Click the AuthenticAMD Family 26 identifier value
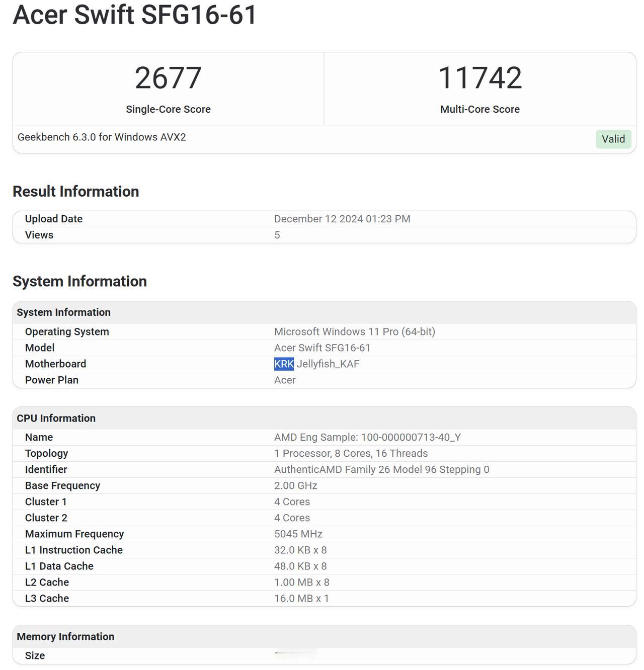 coord(381,469)
